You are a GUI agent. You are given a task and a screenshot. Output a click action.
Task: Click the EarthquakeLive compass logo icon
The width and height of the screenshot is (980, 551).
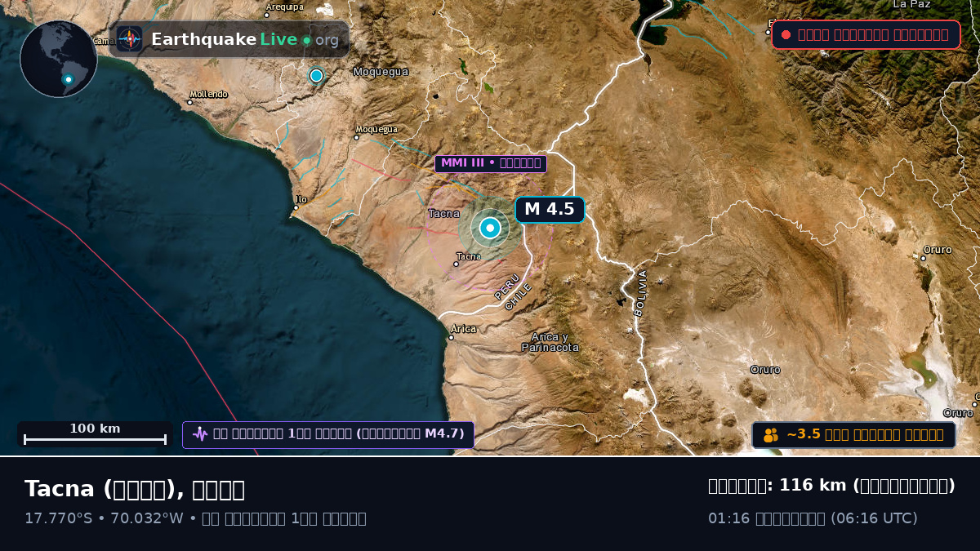pos(129,39)
